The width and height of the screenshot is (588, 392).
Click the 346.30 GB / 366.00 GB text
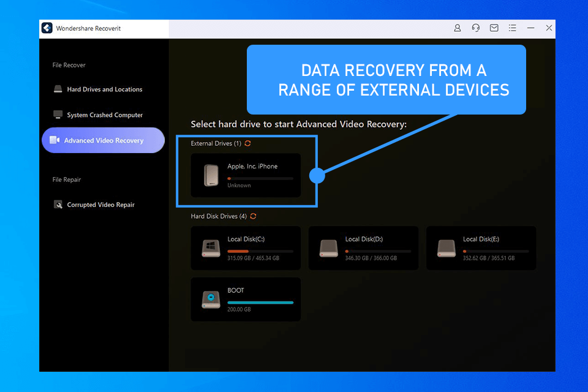pyautogui.click(x=371, y=258)
